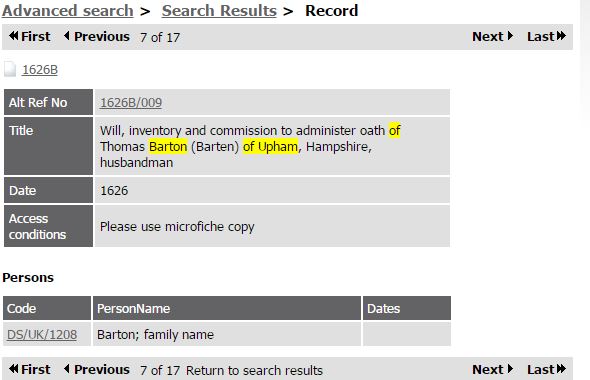Click the top Next arrow icon
The image size is (590, 380).
pyautogui.click(x=510, y=36)
